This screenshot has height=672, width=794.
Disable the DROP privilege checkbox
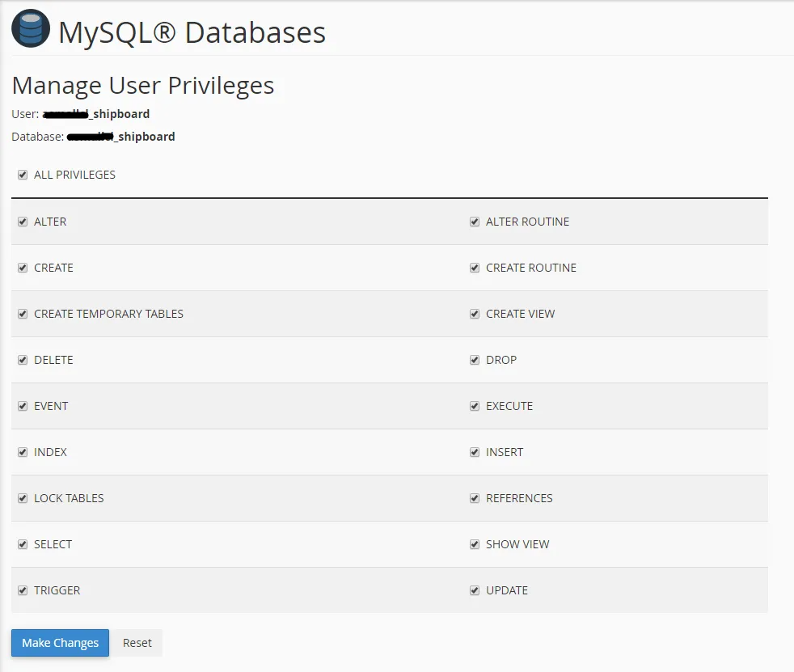[x=474, y=360]
